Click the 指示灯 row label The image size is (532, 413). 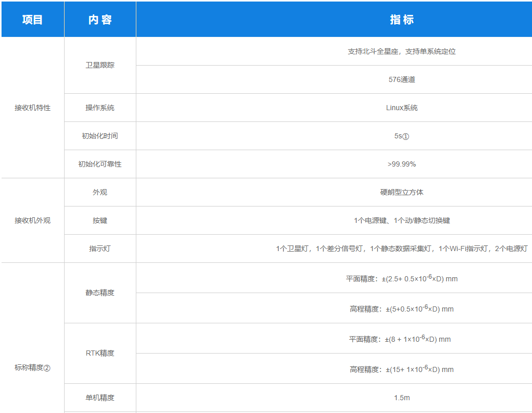point(100,249)
